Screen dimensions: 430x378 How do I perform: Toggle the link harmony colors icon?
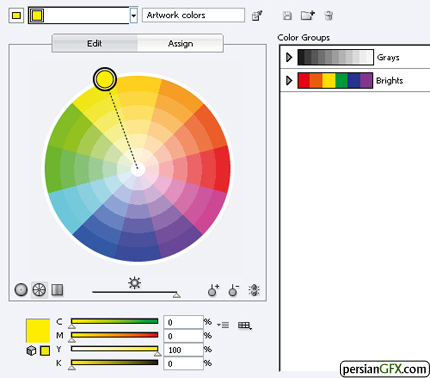(254, 290)
